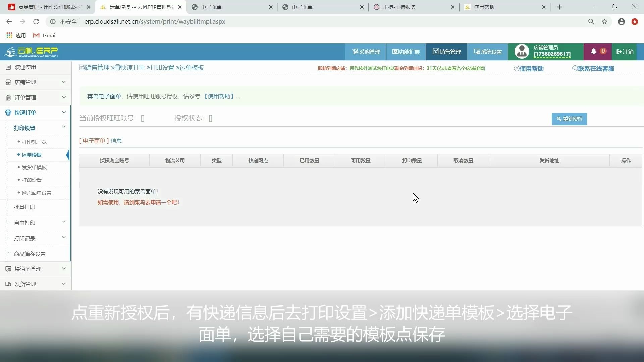Click the site info icon in address bar
The image size is (644, 362).
53,22
